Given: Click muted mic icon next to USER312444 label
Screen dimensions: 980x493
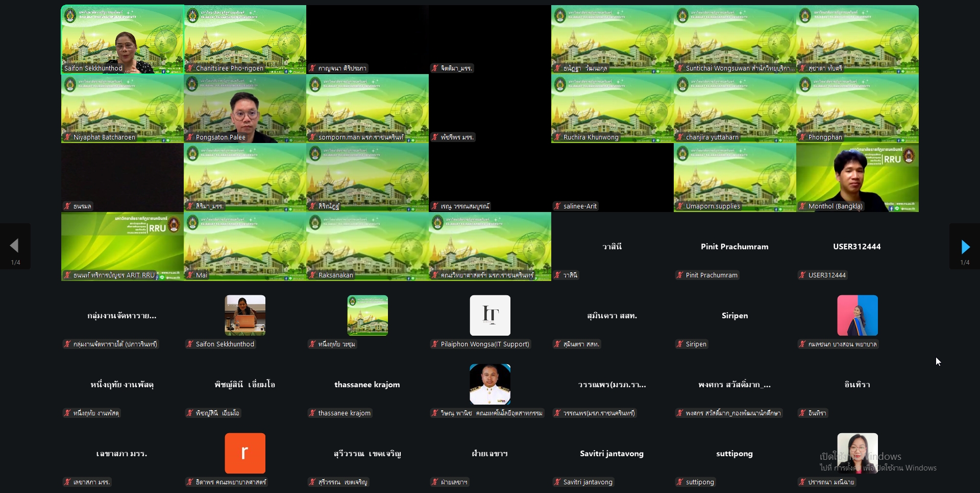Looking at the screenshot, I should click(802, 275).
